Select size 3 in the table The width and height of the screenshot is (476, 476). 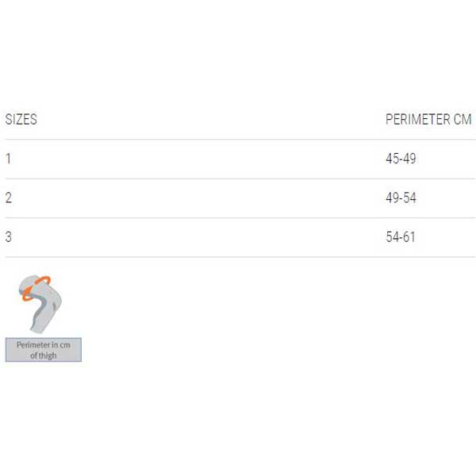pyautogui.click(x=9, y=236)
